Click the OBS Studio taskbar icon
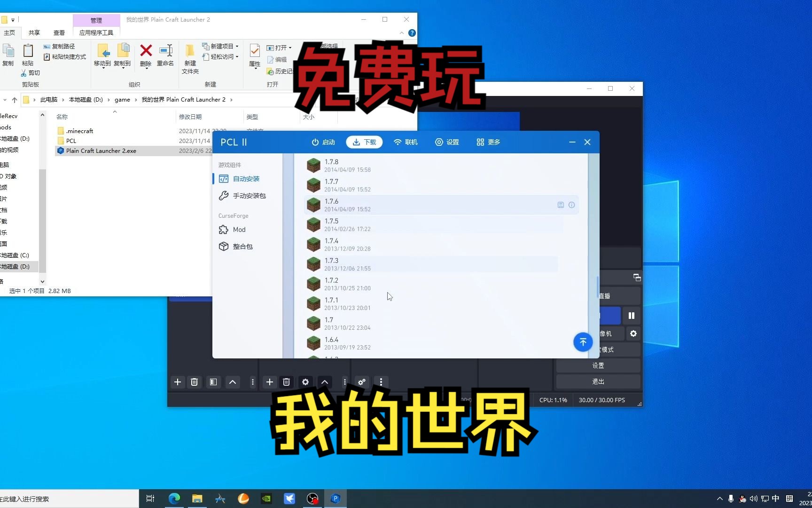Viewport: 812px width, 508px height. pyautogui.click(x=312, y=499)
